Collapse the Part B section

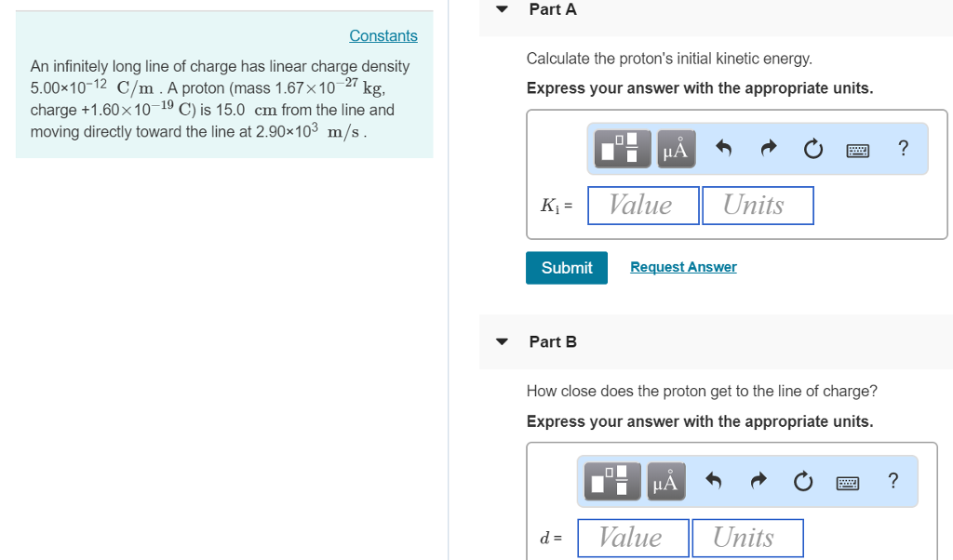[x=502, y=341]
